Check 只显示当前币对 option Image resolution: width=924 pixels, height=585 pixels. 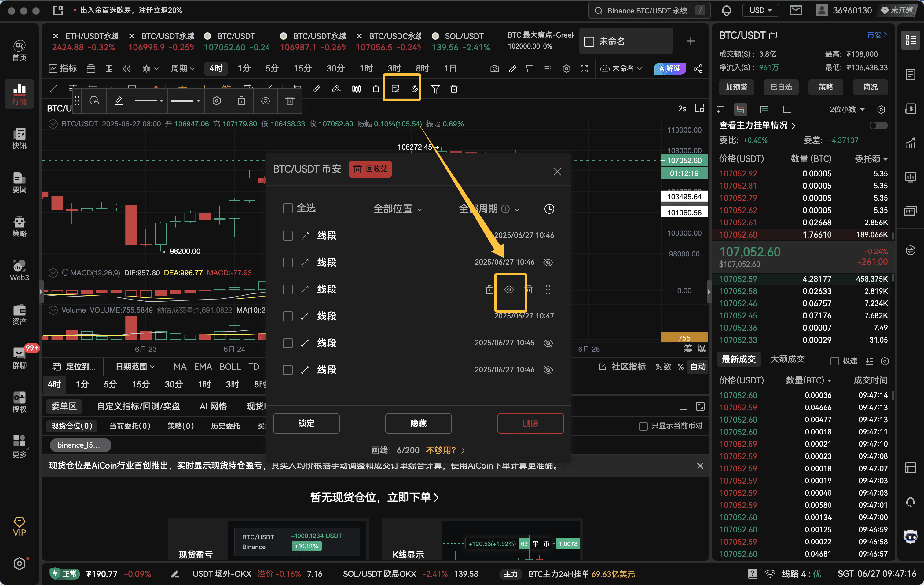click(643, 426)
